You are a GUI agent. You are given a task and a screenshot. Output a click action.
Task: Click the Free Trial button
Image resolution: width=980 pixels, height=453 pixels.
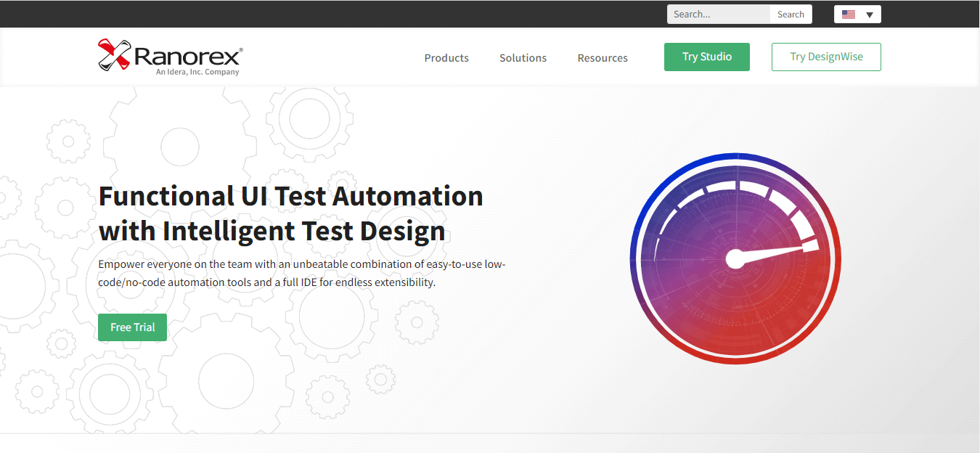(132, 327)
